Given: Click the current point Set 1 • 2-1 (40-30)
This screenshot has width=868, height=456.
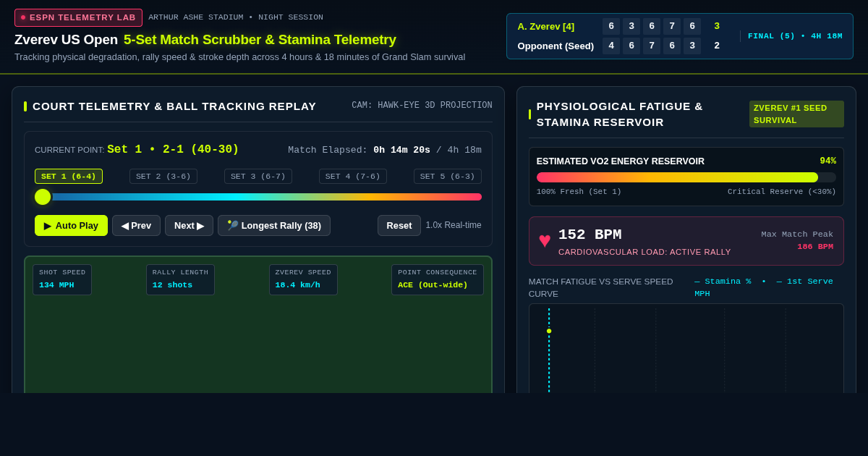Looking at the screenshot, I should click(173, 149).
